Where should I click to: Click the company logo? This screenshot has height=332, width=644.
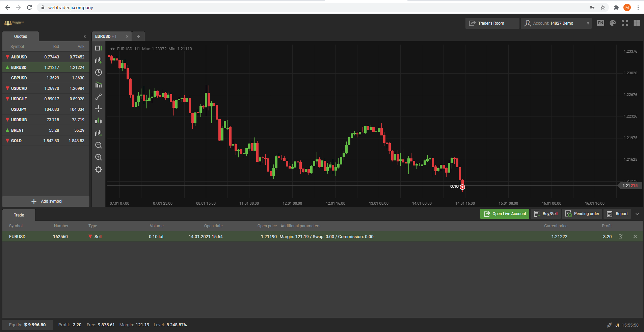click(14, 23)
